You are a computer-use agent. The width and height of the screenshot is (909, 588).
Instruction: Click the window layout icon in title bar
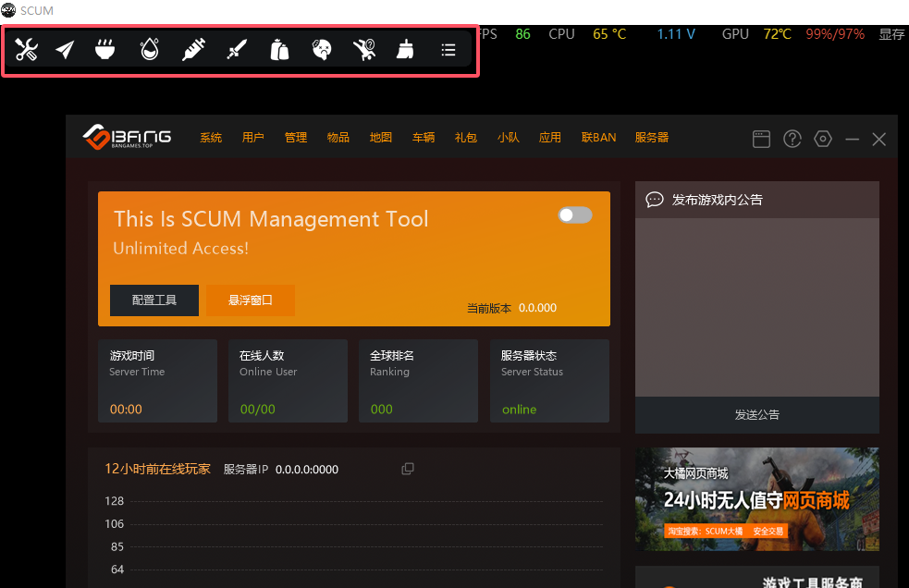(x=761, y=140)
